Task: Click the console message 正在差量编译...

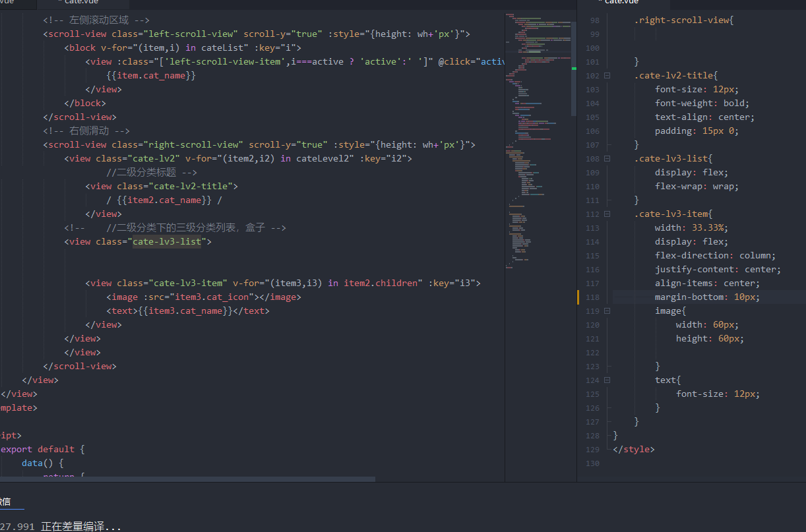Action: 81,527
